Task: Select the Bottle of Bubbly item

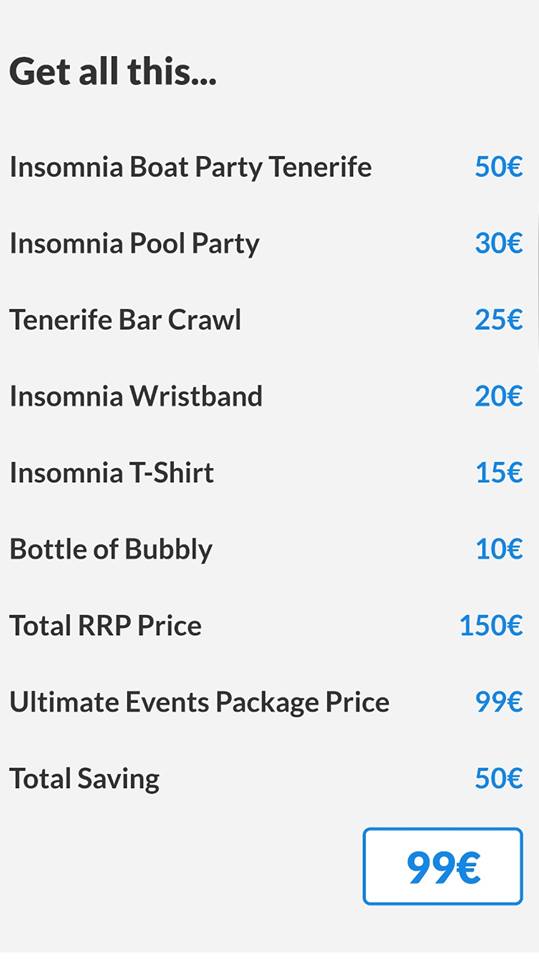Action: [111, 549]
